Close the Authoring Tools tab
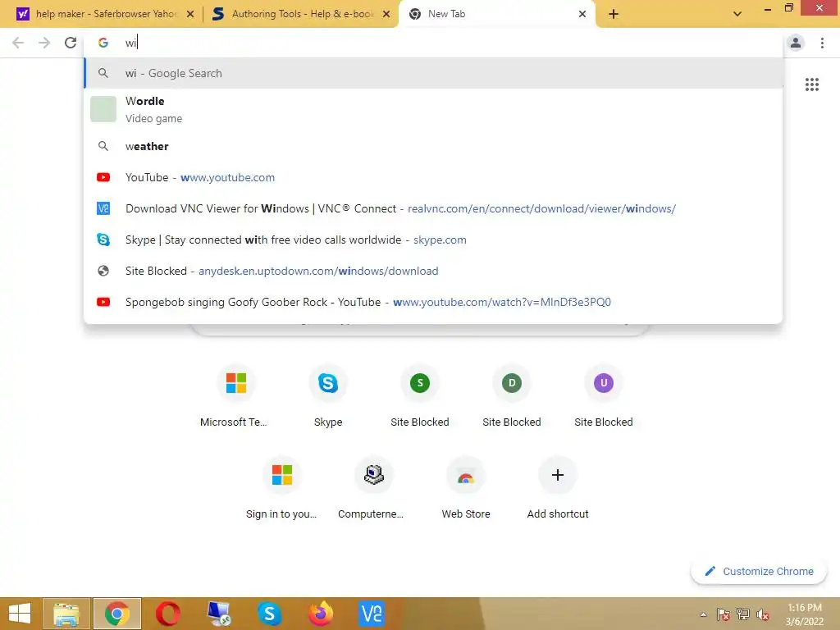The image size is (840, 630). [x=386, y=14]
